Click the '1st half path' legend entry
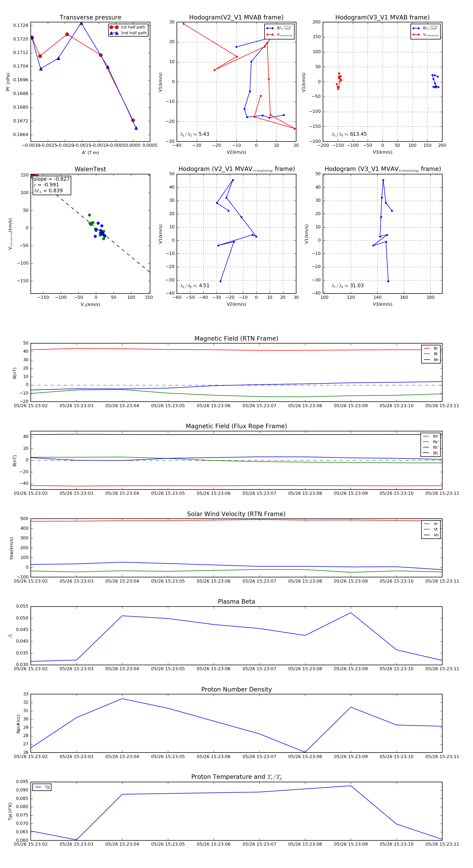This screenshot has height=868, width=473. (128, 27)
